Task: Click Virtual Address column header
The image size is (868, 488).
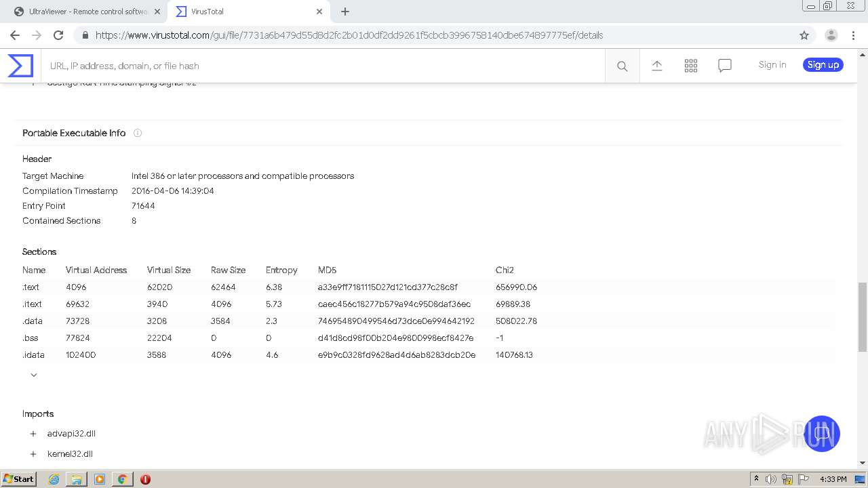Action: pos(96,270)
